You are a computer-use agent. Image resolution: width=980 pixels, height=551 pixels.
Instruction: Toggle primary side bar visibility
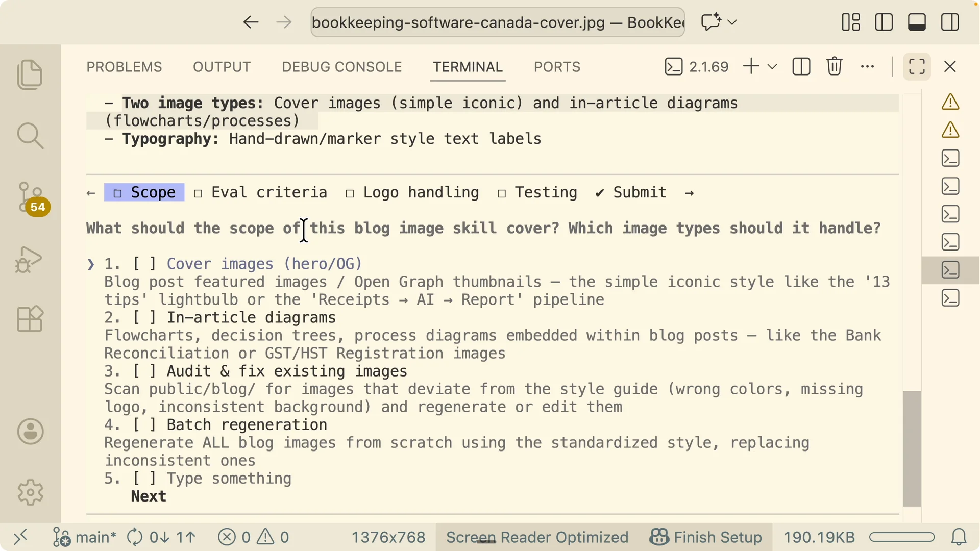tap(884, 22)
